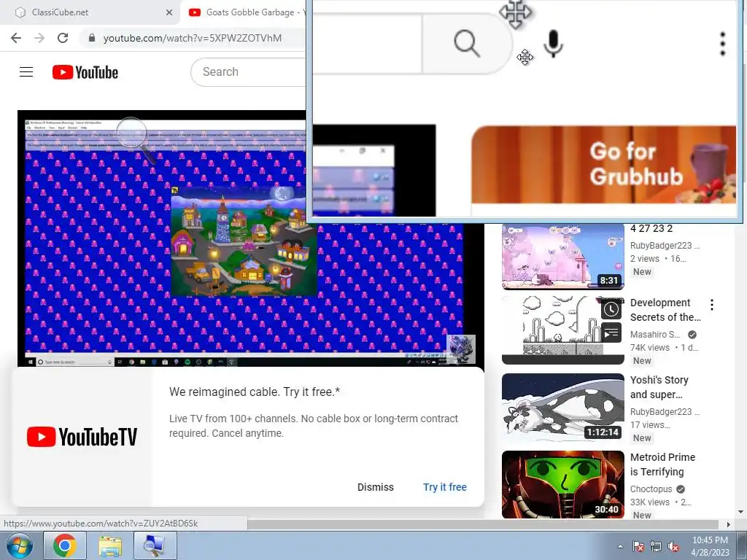747x560 pixels.
Task: Open Yoshi's Story and super... title
Action: [x=659, y=387]
